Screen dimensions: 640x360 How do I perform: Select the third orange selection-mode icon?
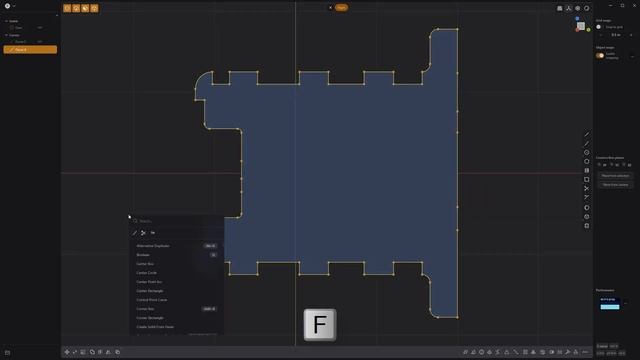click(85, 8)
